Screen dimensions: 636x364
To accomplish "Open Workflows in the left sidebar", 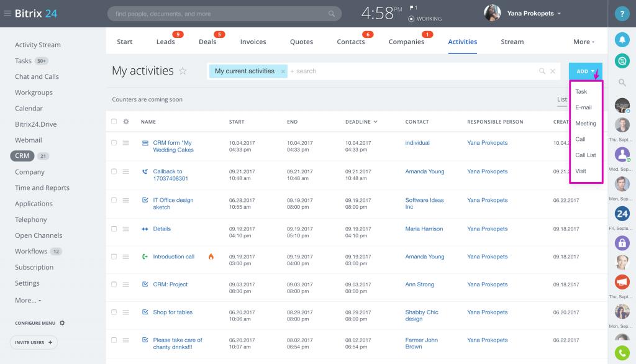I will click(x=31, y=252).
